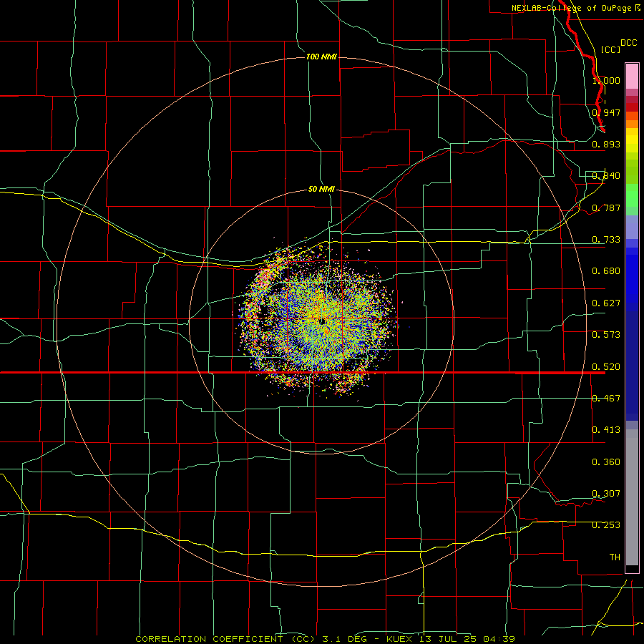Click the "KUEX" station identifier in footer
The width and height of the screenshot is (644, 644).
point(401,639)
